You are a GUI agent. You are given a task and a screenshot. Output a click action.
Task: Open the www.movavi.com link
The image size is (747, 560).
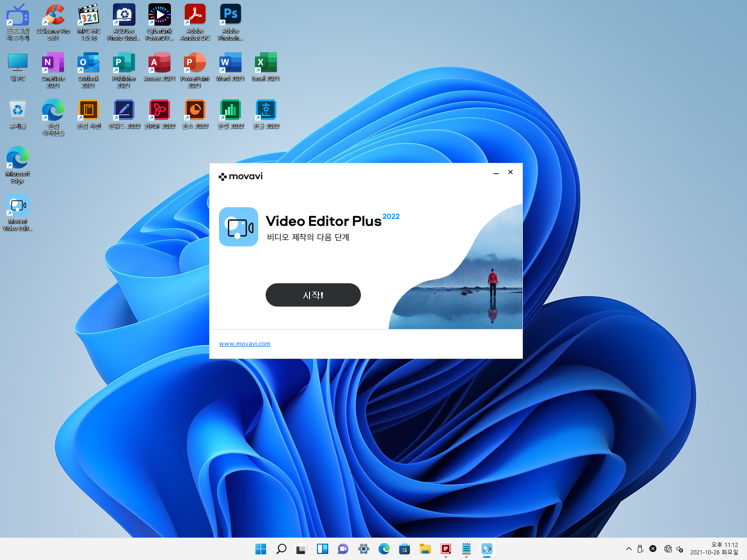coord(245,344)
